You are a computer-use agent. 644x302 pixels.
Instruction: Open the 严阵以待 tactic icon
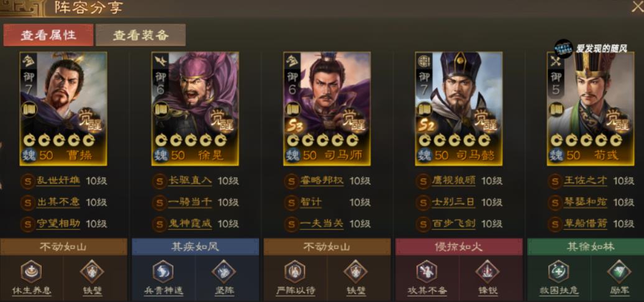pyautogui.click(x=295, y=272)
